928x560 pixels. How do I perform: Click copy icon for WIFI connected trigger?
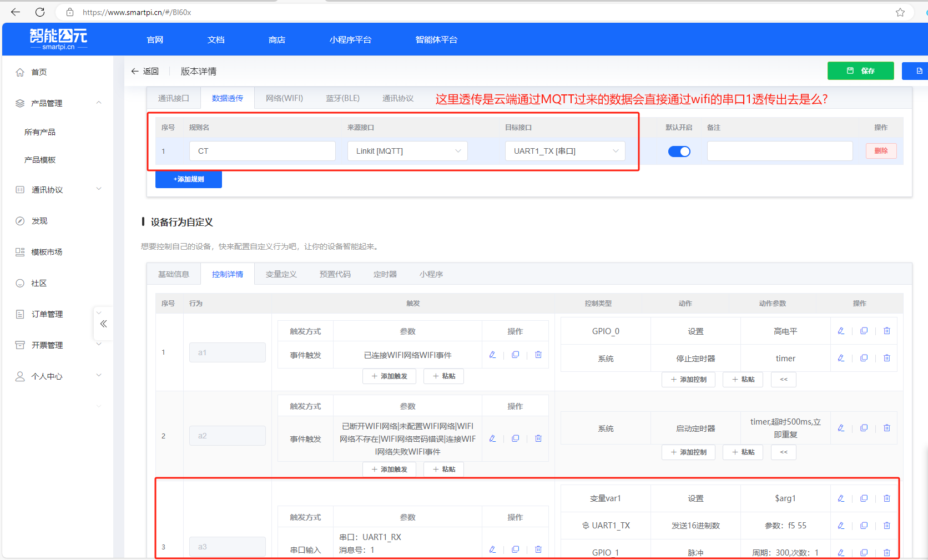click(x=515, y=355)
